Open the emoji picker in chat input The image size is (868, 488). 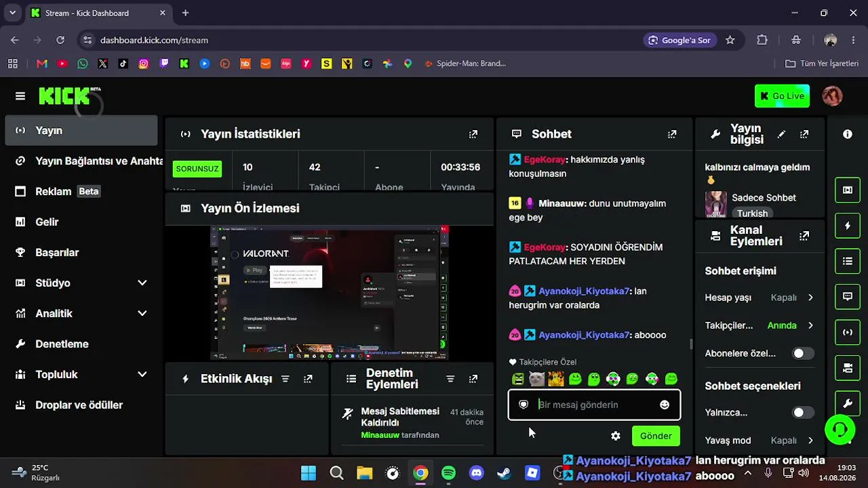click(665, 405)
